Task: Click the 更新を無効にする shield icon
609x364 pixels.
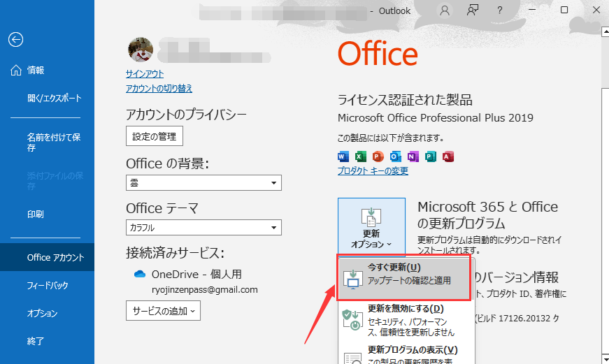Action: click(x=352, y=320)
